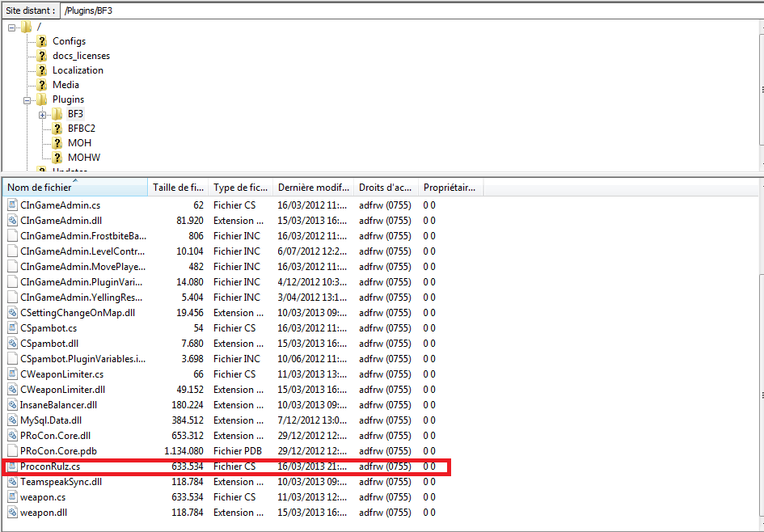Select the docs_licenses folder in tree

81,56
